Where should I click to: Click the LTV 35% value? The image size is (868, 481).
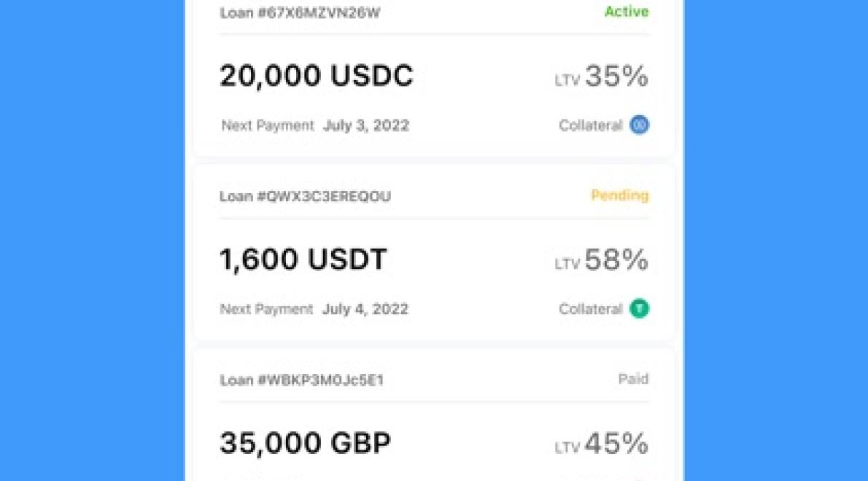pos(617,76)
